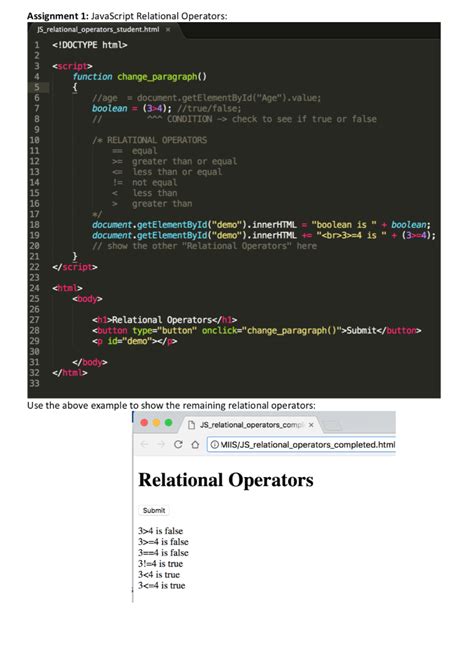Image resolution: width=474 pixels, height=648 pixels.
Task: Click the '"boolean is "' string on line 18
Action: tap(344, 224)
